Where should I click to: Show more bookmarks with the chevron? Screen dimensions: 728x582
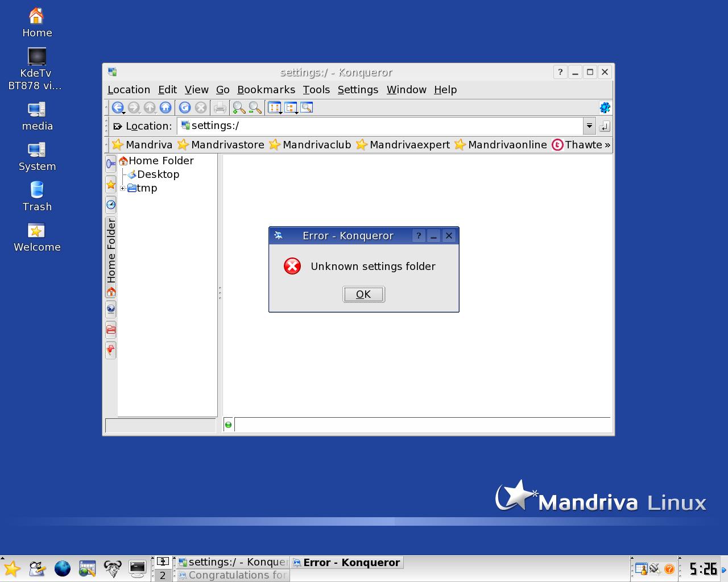coord(607,145)
